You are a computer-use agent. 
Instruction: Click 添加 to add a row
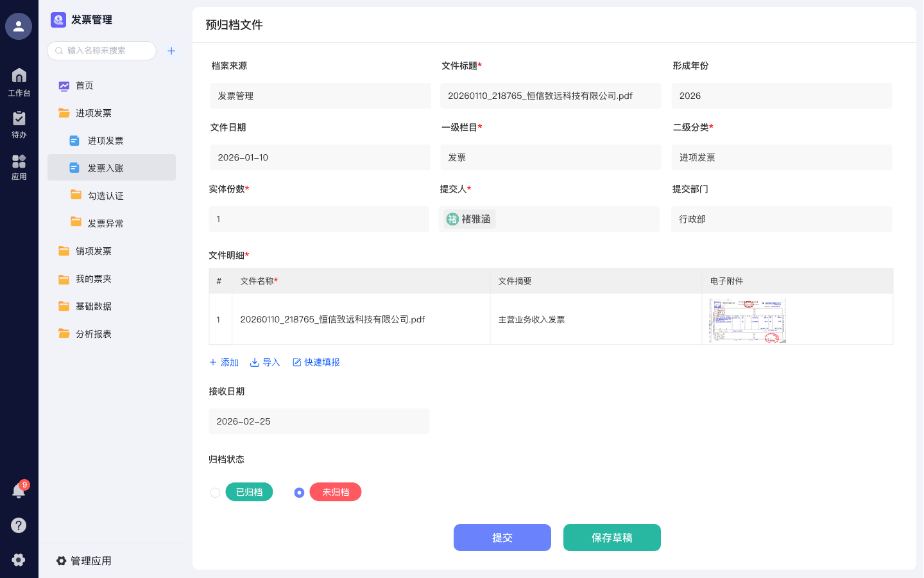224,362
